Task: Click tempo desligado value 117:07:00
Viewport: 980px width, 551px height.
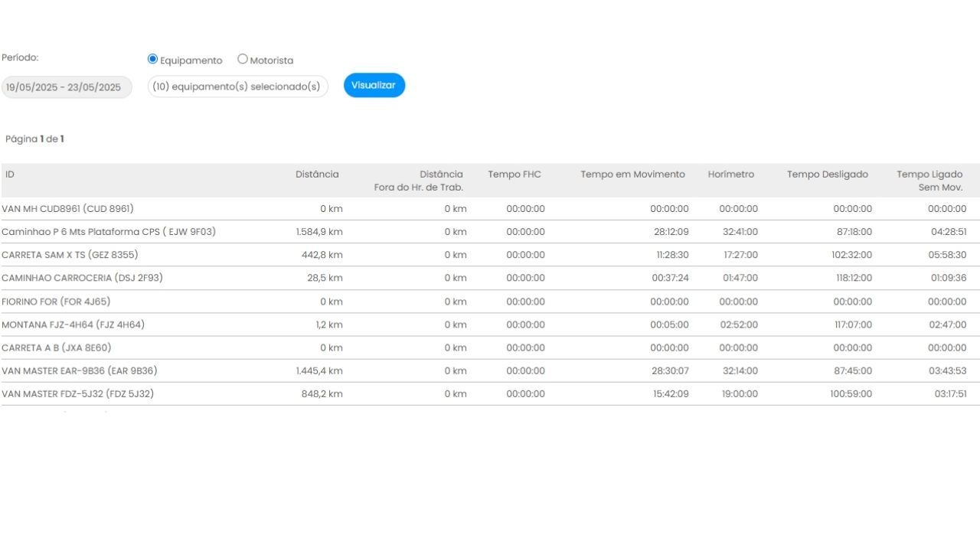Action: tap(854, 324)
